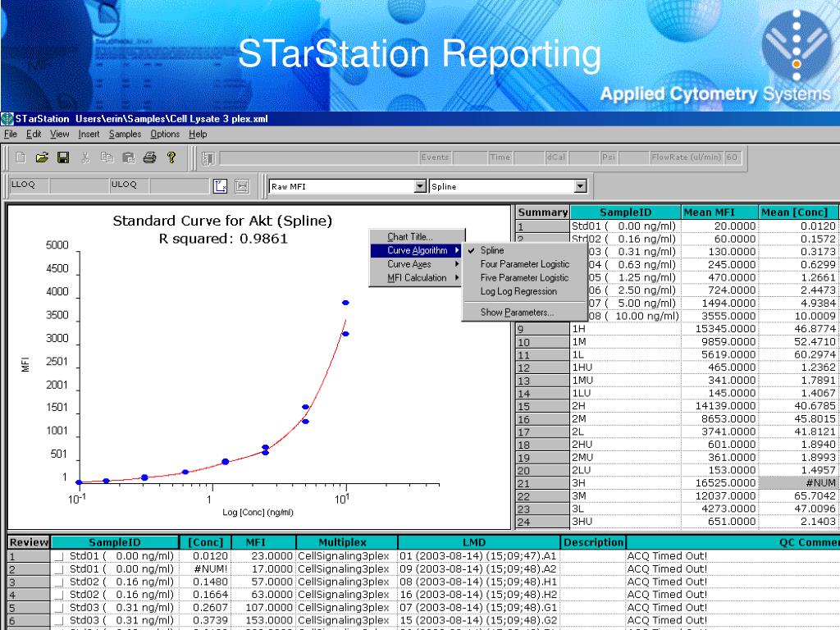Save the file using the floppy disk icon
Viewport: 840px width, 630px height.
tap(63, 157)
